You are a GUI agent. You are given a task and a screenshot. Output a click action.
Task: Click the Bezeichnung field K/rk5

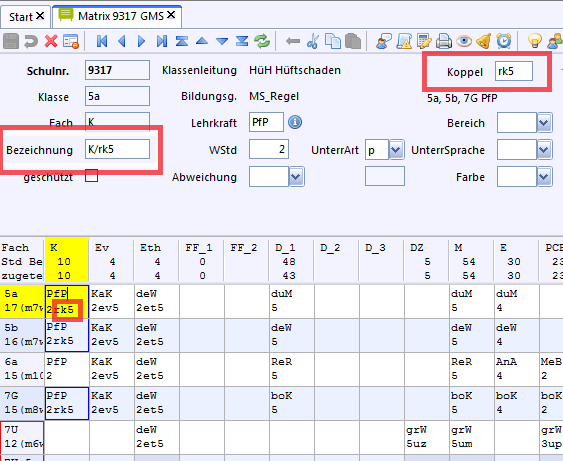pyautogui.click(x=117, y=149)
